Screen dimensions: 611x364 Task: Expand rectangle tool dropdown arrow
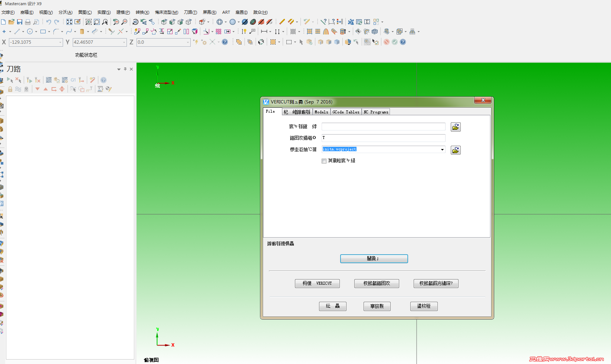tap(49, 32)
